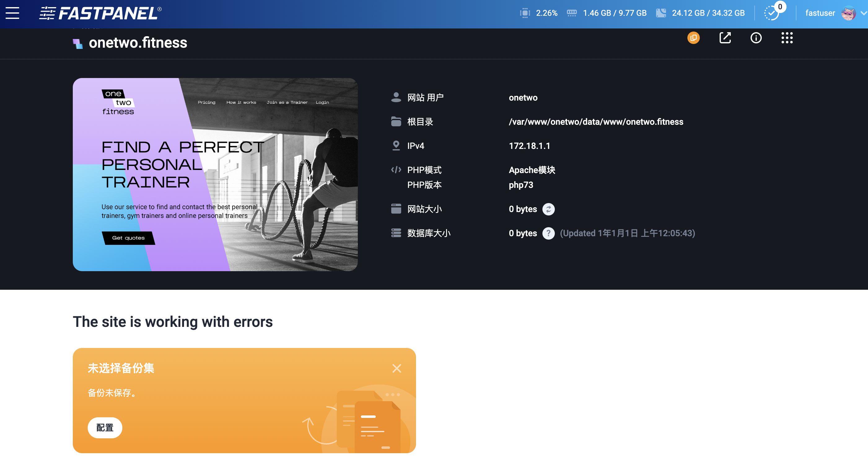Open the apps grid icon

tap(787, 38)
